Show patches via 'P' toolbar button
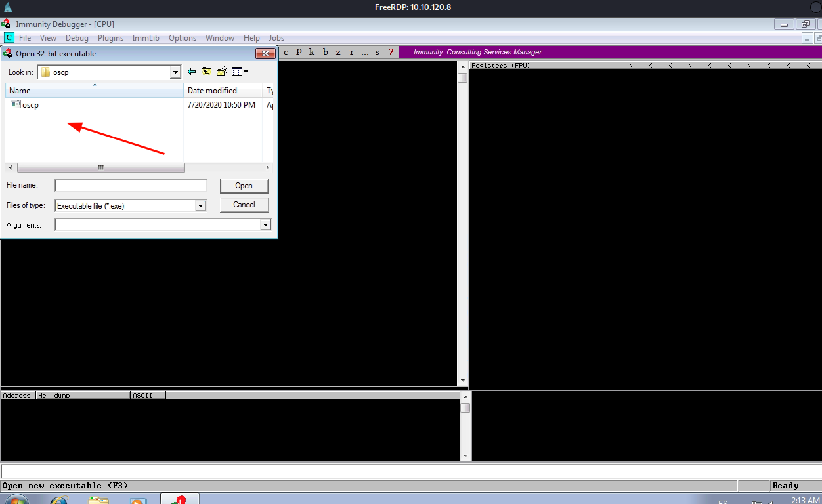 click(299, 52)
